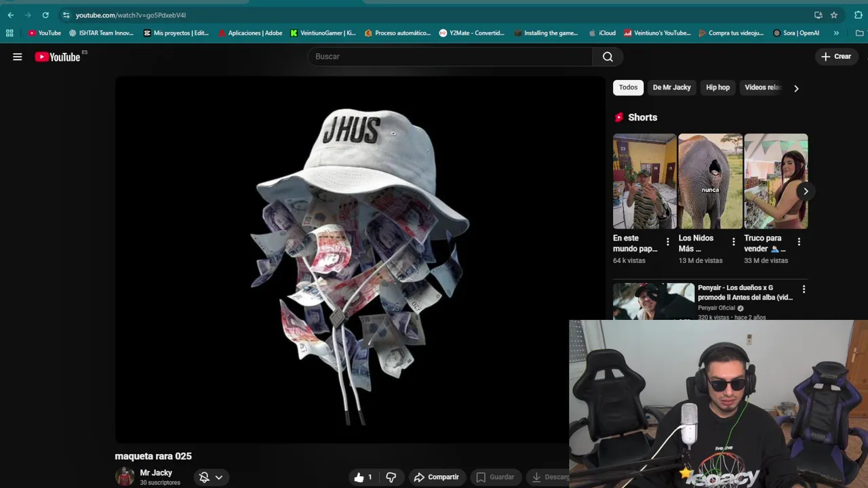Open the Short 'En este mundo pap...' thumbnail

[645, 181]
